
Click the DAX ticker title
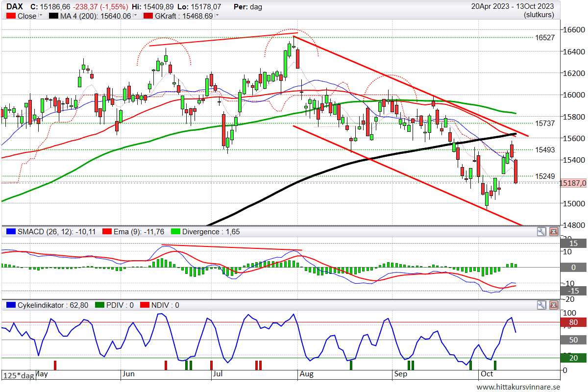point(14,7)
